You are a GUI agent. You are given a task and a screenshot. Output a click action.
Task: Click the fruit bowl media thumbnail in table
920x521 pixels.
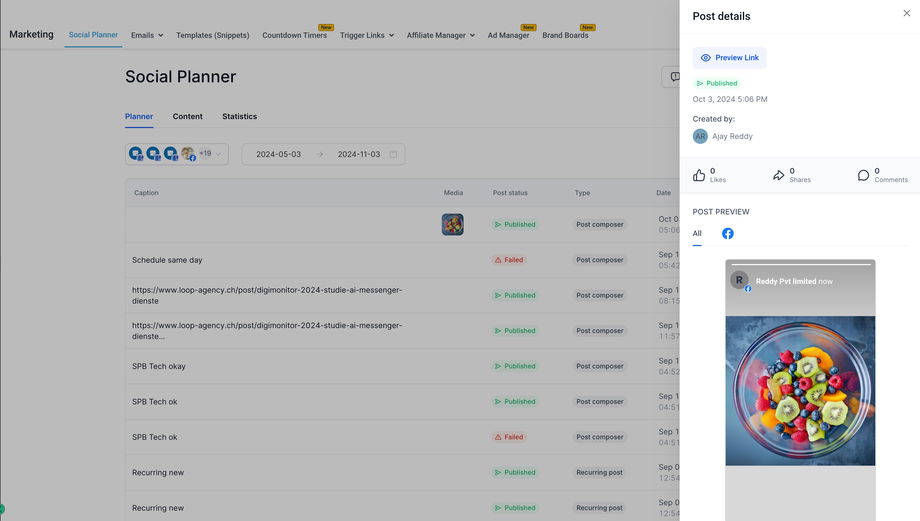click(x=452, y=224)
